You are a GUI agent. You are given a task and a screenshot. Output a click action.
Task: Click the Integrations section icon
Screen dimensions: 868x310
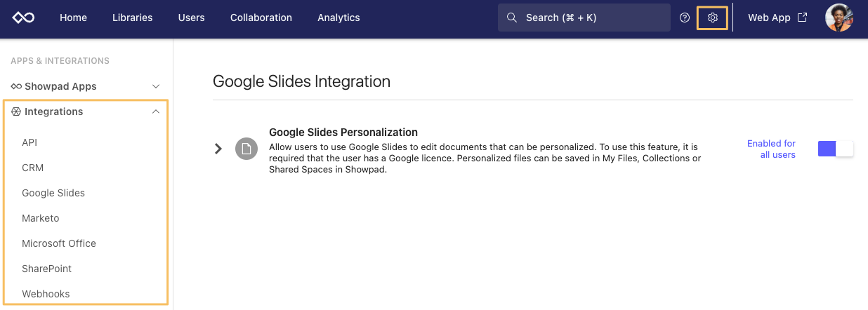tap(16, 112)
